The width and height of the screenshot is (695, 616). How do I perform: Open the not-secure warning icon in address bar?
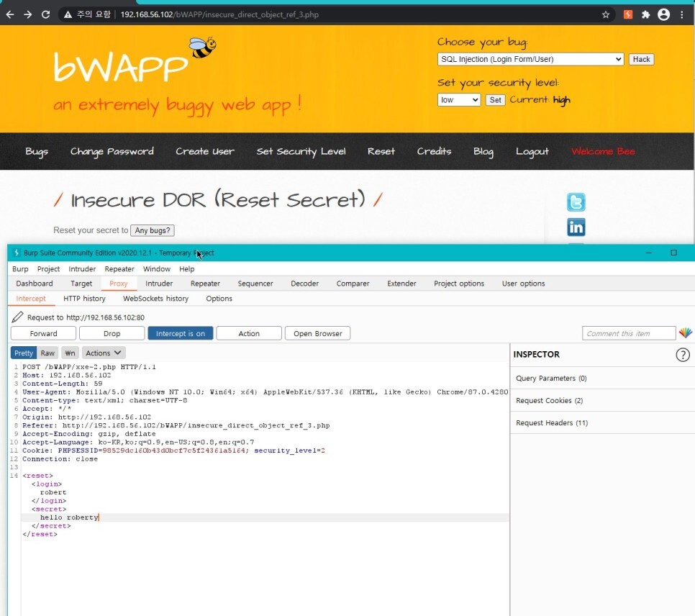click(x=68, y=14)
